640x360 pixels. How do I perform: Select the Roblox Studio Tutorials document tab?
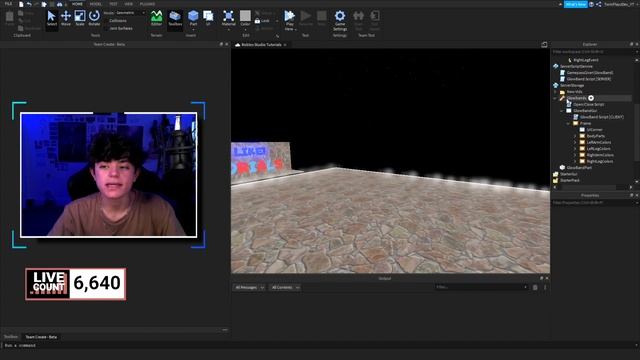click(261, 44)
